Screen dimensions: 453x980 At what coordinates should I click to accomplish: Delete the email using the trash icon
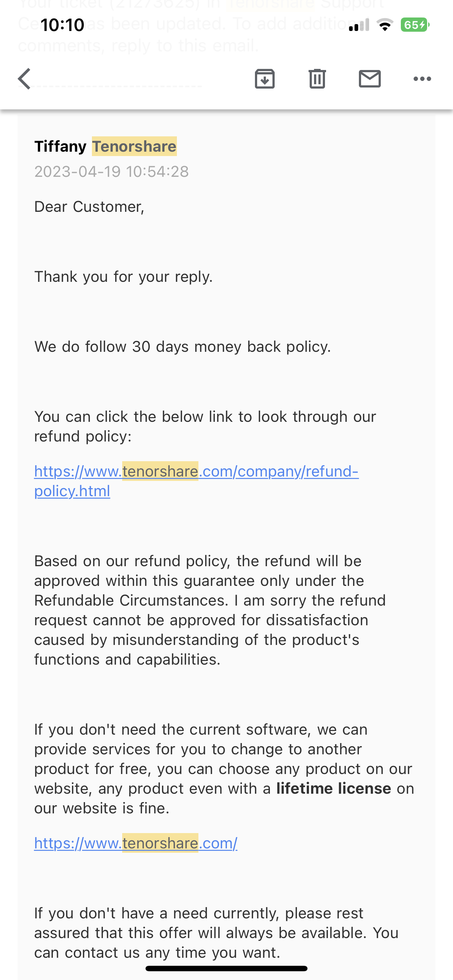(317, 79)
